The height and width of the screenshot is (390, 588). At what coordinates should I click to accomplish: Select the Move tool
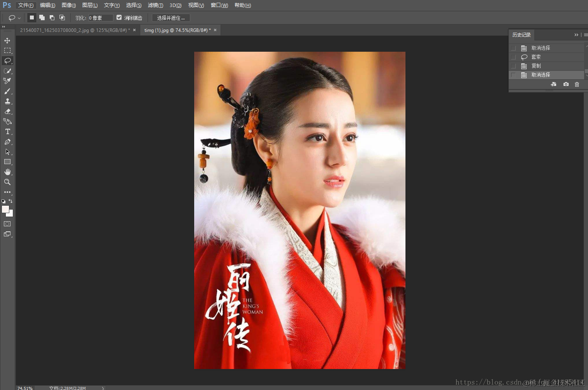click(7, 40)
